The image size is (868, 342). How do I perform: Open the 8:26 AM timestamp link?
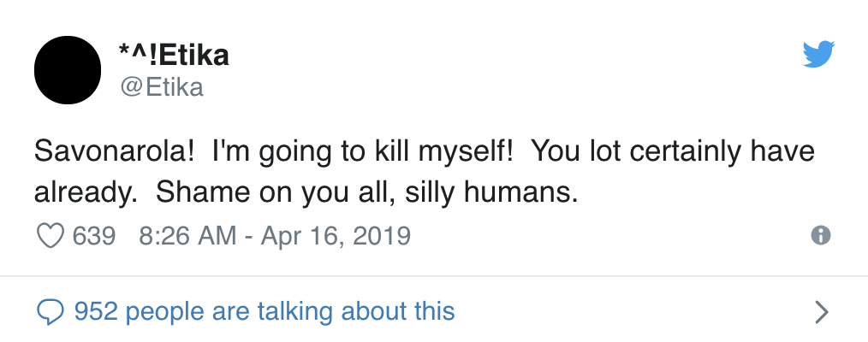tap(185, 235)
